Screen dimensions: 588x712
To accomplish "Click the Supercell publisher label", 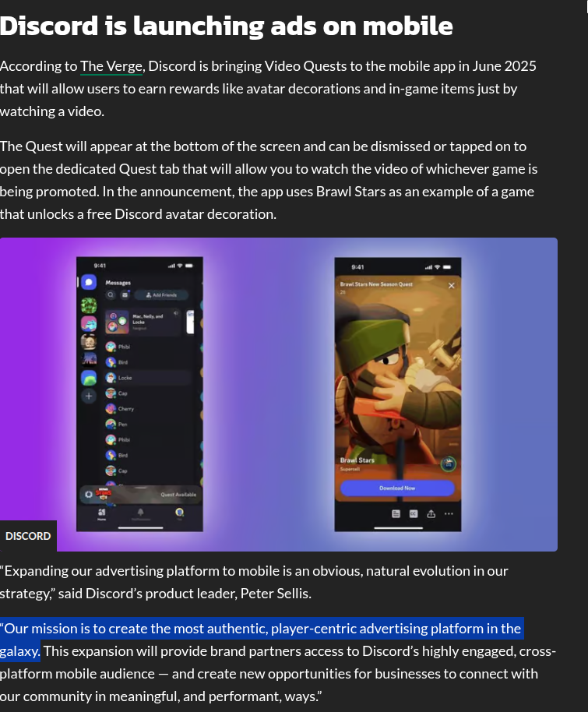I will (350, 469).
